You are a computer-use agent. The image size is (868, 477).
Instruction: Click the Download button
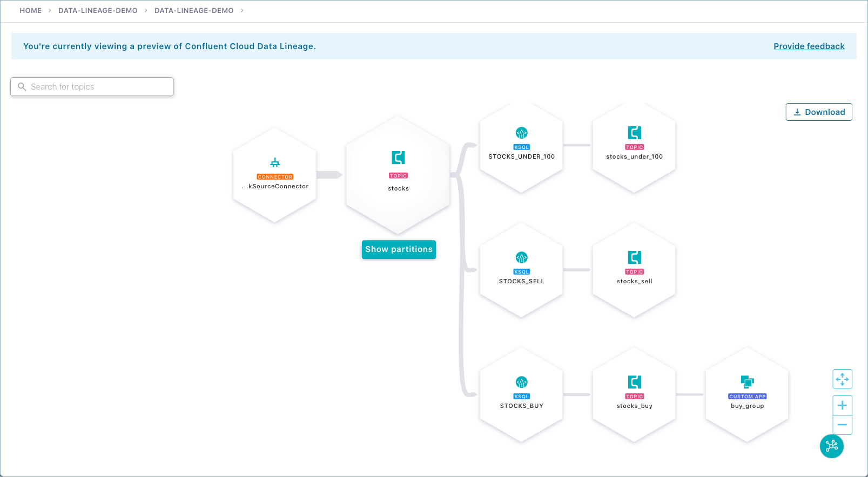coord(819,112)
